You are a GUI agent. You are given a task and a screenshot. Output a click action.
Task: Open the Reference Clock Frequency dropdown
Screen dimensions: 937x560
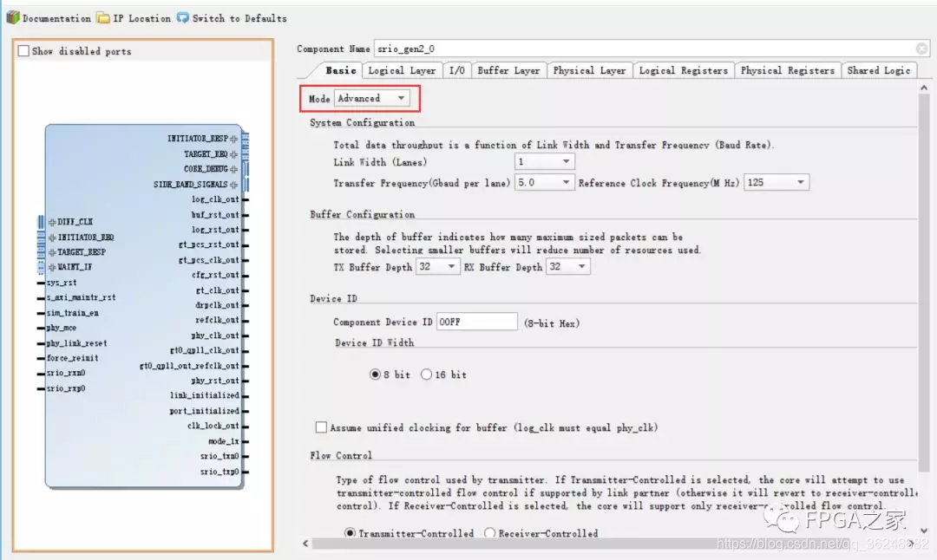776,182
